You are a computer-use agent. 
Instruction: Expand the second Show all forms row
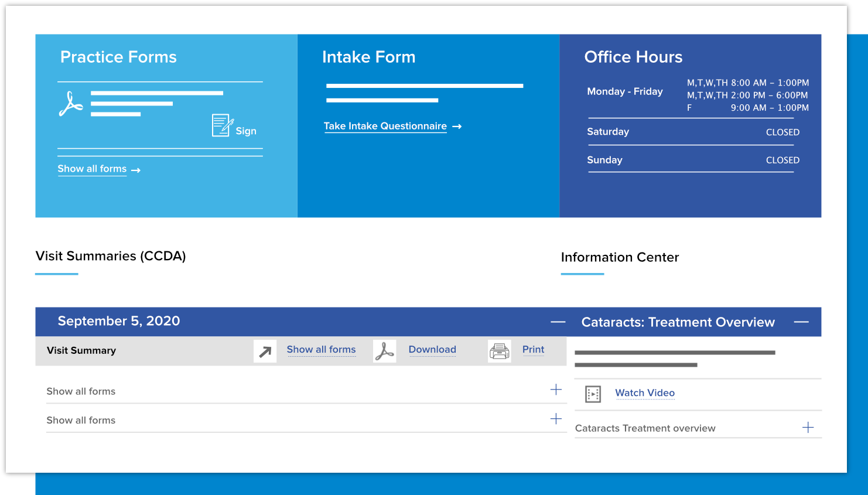tap(556, 419)
